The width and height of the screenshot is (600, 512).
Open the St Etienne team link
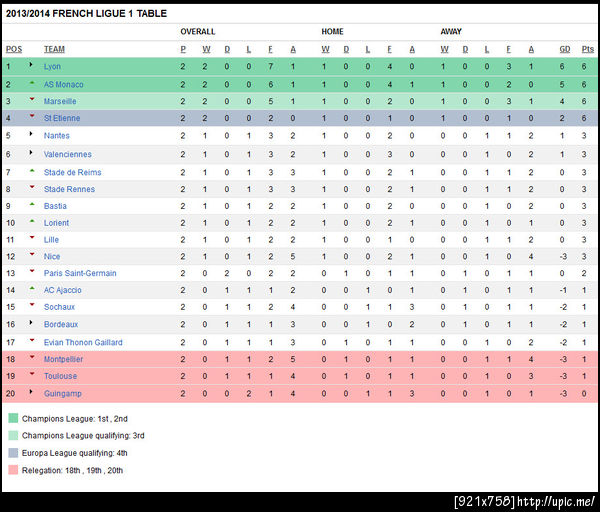coord(61,118)
